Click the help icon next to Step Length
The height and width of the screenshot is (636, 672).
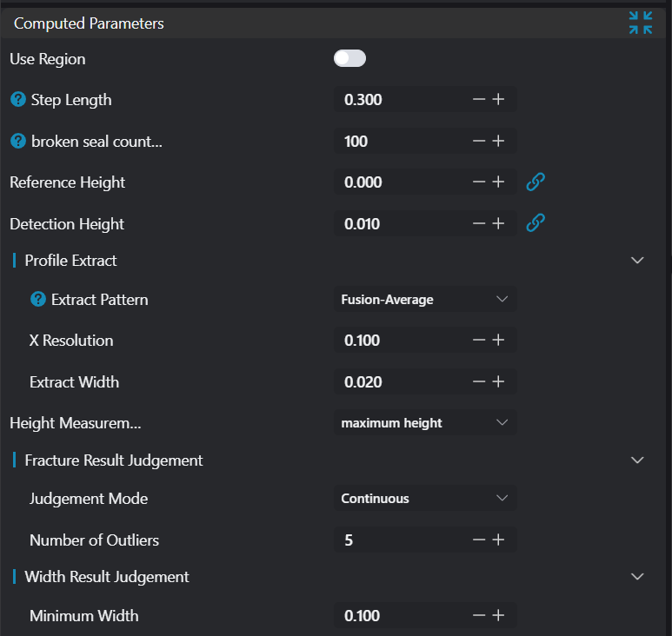[17, 100]
